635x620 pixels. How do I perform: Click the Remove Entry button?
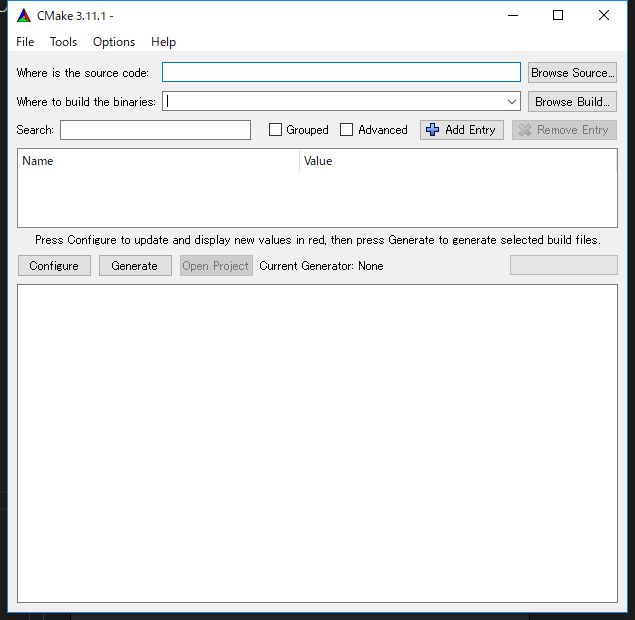coord(564,130)
